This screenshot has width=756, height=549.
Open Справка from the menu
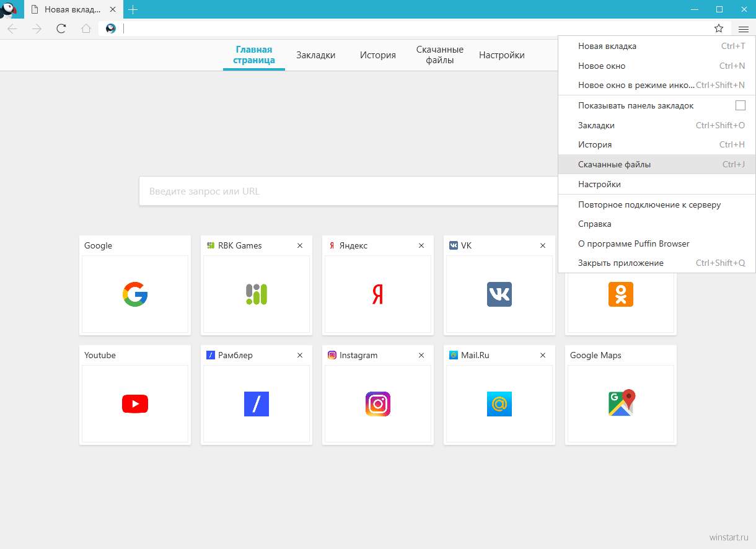click(x=657, y=224)
